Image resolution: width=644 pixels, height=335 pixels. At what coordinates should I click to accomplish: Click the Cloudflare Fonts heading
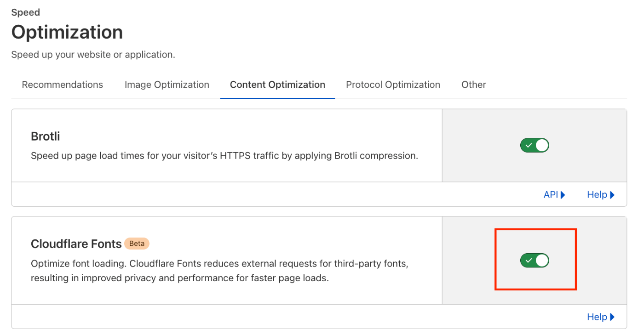(76, 244)
